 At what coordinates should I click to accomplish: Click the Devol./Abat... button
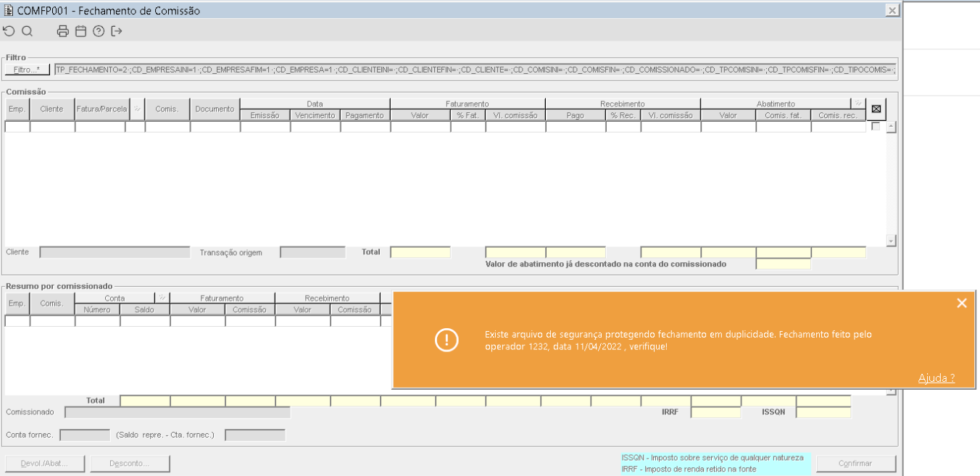(45, 464)
